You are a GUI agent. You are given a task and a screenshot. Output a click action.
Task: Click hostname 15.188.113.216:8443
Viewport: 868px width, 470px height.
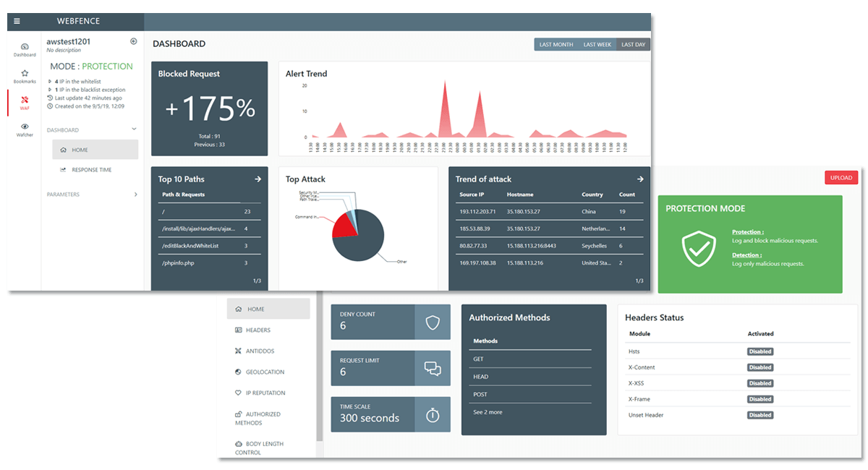(x=533, y=246)
